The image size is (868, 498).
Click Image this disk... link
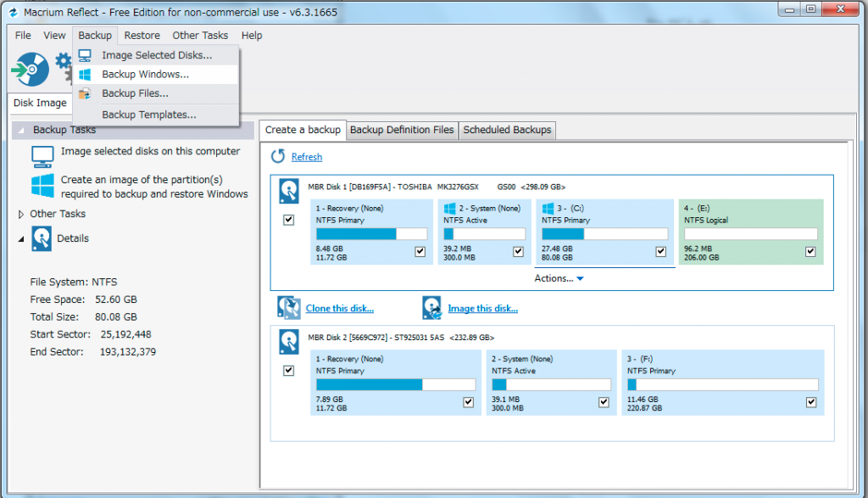tap(482, 309)
